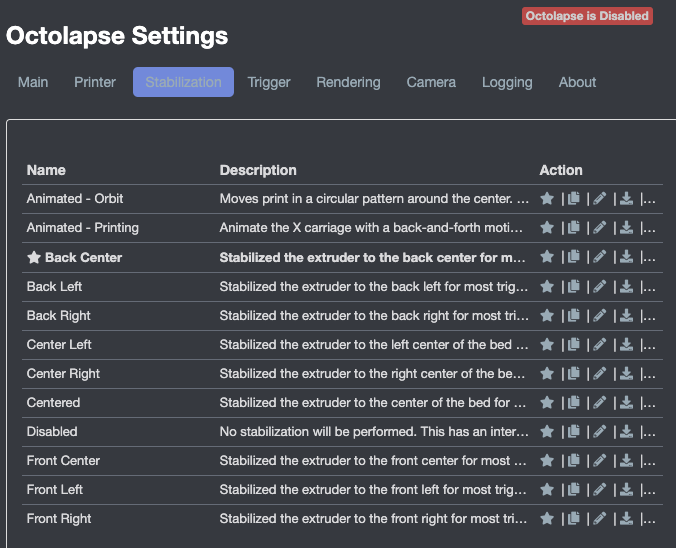
Task: Edit the Animated - Orbit profile
Action: (600, 199)
